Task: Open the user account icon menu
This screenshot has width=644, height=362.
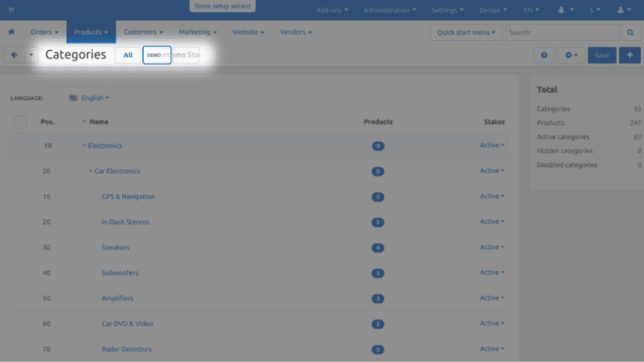Action: click(x=622, y=11)
